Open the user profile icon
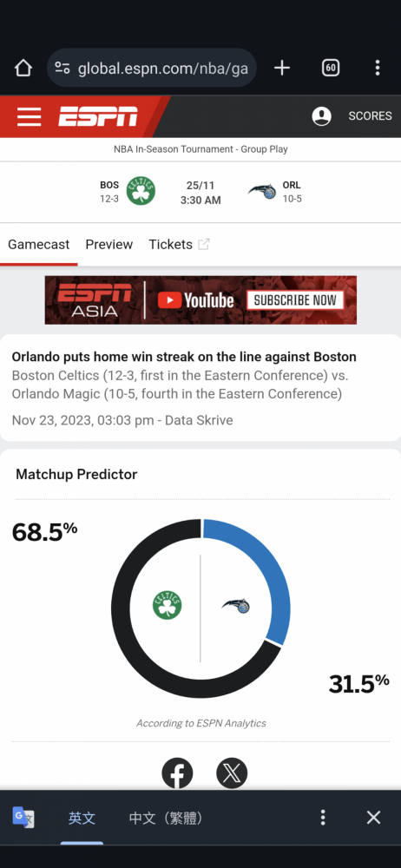Screen dimensions: 401x868 [322, 116]
